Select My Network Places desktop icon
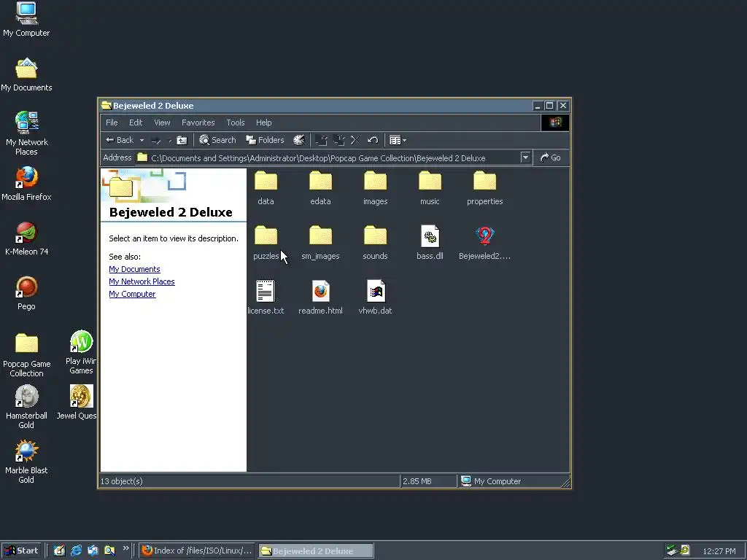 (26, 133)
